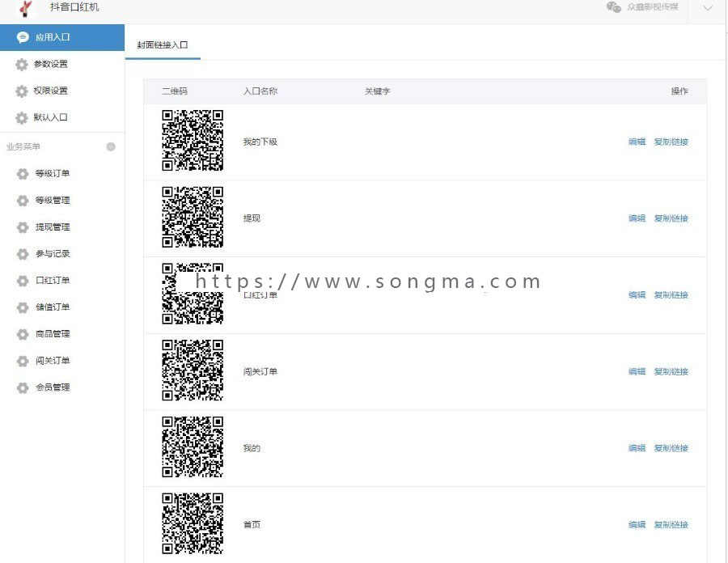Click the QR code for 我的下级

pos(193,140)
